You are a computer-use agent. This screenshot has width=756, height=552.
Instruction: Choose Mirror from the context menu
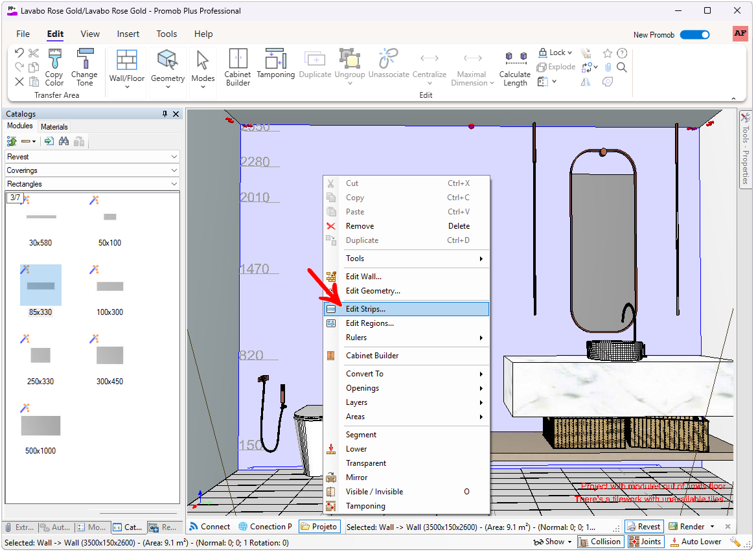406,477
